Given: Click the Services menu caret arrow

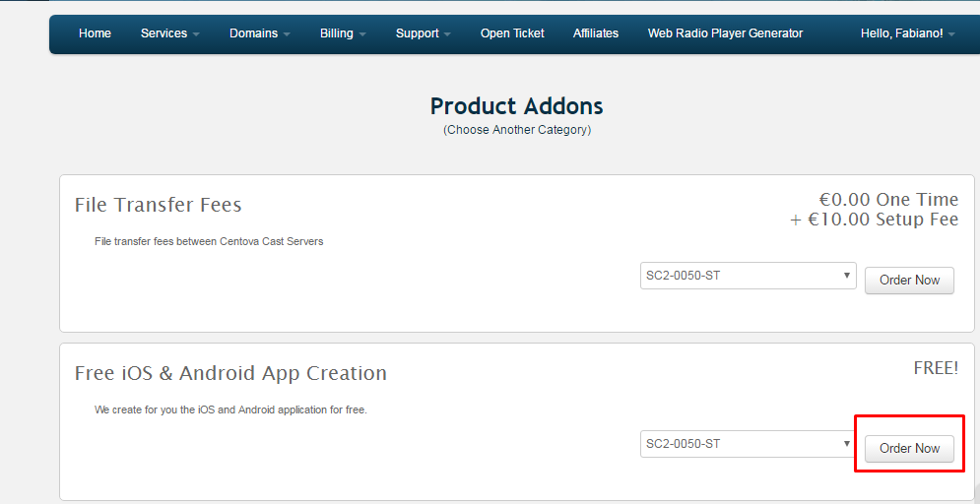Looking at the screenshot, I should (x=196, y=34).
